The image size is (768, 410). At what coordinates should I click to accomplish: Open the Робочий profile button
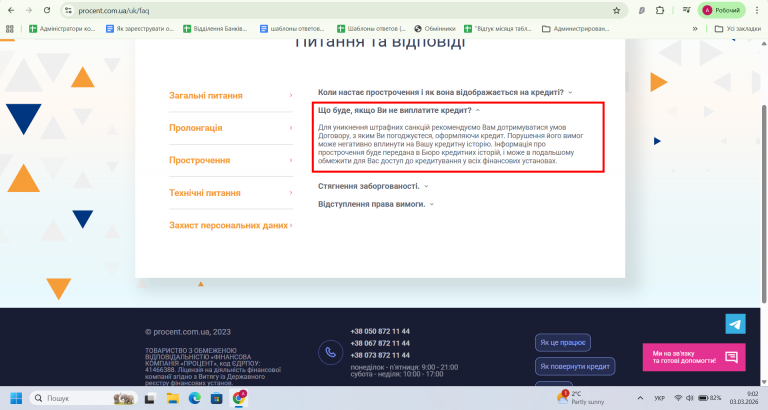click(721, 10)
